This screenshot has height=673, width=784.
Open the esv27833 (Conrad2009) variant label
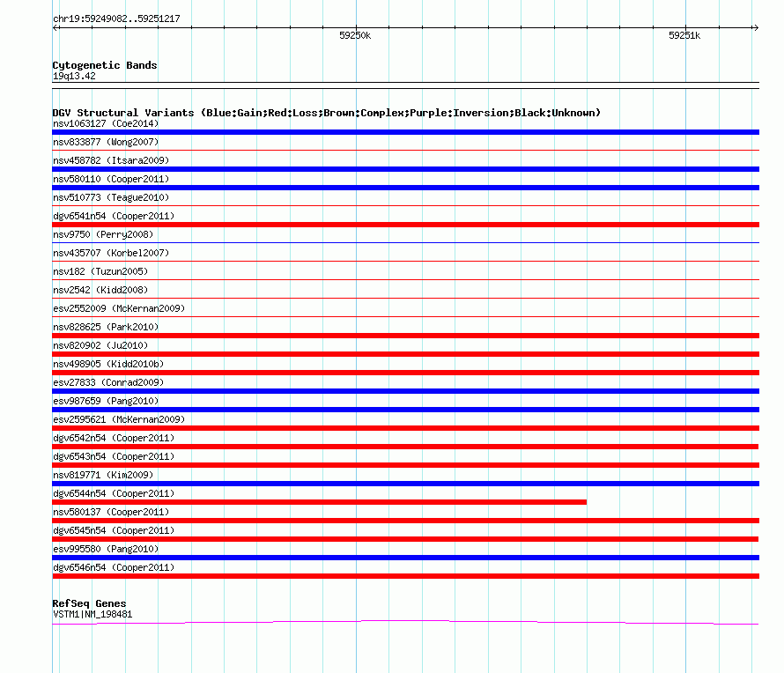click(x=108, y=382)
